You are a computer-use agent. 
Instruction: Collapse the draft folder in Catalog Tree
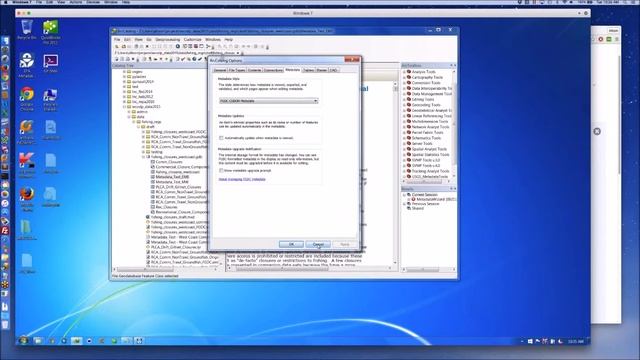[x=138, y=127]
